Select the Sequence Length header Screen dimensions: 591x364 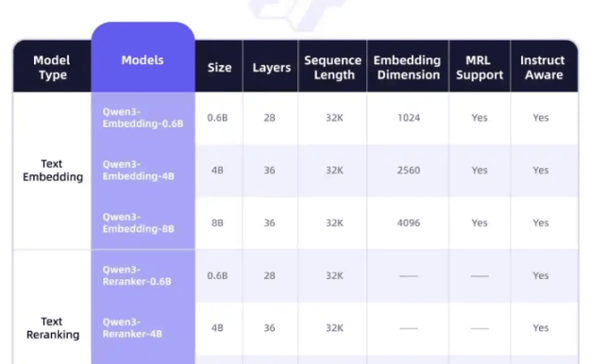pyautogui.click(x=332, y=67)
